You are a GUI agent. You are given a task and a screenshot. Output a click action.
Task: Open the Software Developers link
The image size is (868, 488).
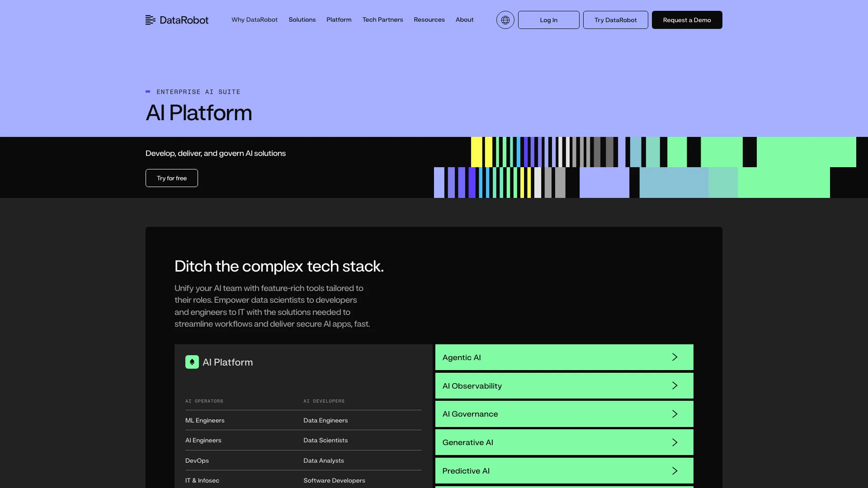(334, 480)
